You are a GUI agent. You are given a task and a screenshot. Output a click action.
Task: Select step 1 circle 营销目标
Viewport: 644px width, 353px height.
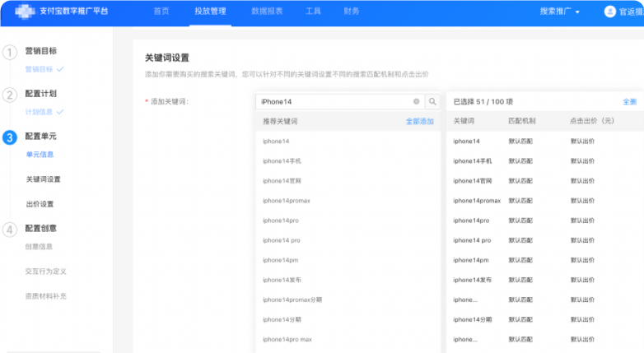(x=10, y=53)
